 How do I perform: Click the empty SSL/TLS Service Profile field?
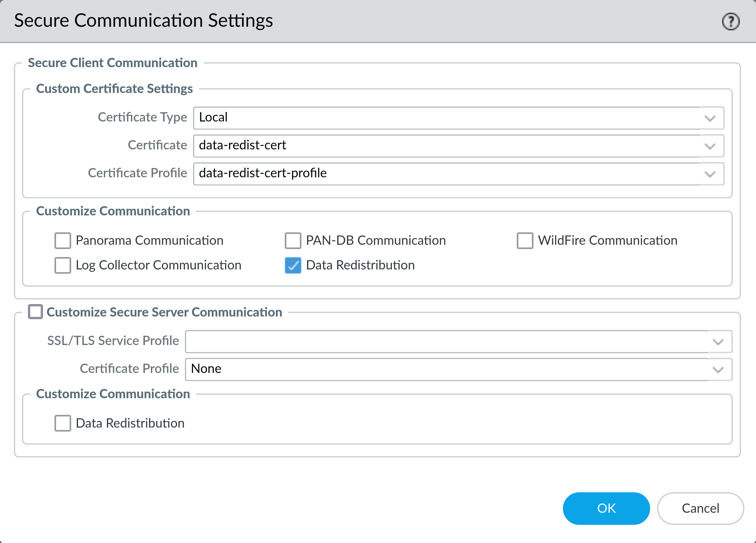[x=433, y=341]
